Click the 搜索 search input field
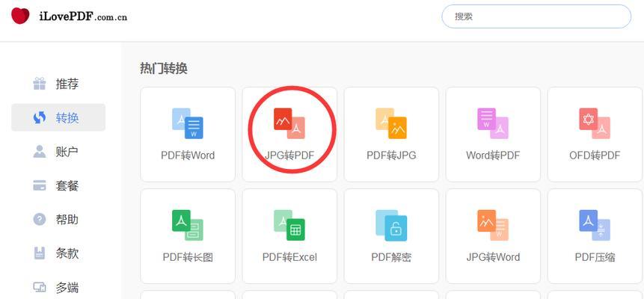The image size is (644, 299). (536, 16)
